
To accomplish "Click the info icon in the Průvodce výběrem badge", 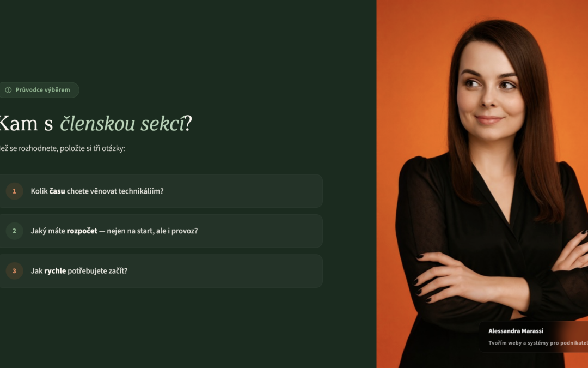I will coord(8,90).
